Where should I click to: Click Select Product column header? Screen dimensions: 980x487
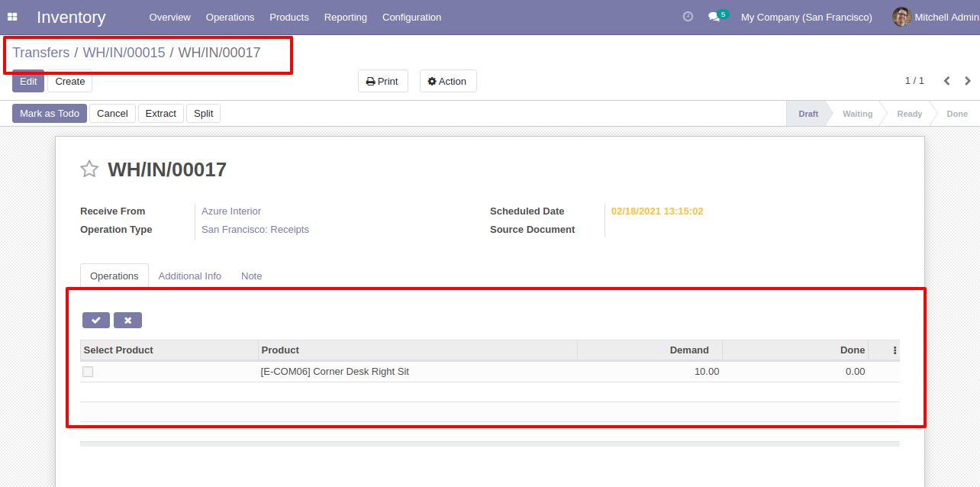pyautogui.click(x=169, y=350)
